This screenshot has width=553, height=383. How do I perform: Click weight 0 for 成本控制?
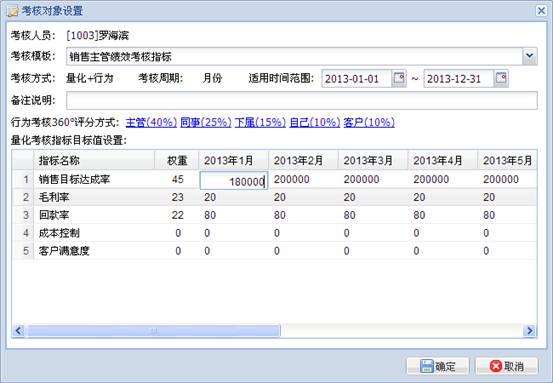click(178, 233)
